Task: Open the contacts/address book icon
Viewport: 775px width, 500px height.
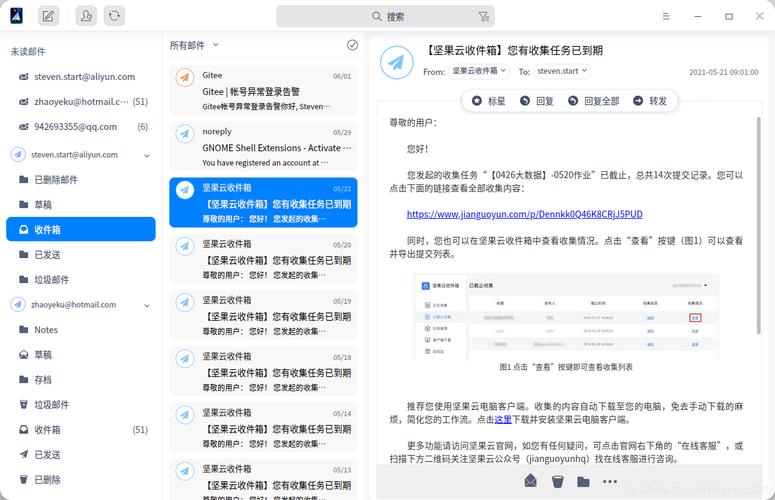Action: 87,16
